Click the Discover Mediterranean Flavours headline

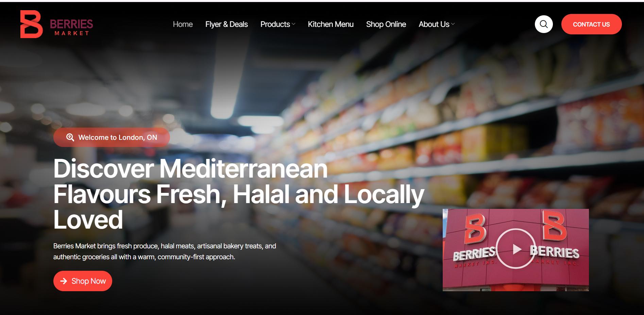click(239, 194)
